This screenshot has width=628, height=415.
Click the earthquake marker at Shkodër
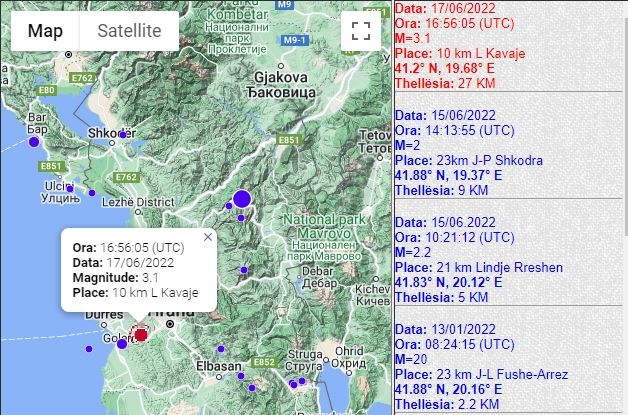coord(123,134)
